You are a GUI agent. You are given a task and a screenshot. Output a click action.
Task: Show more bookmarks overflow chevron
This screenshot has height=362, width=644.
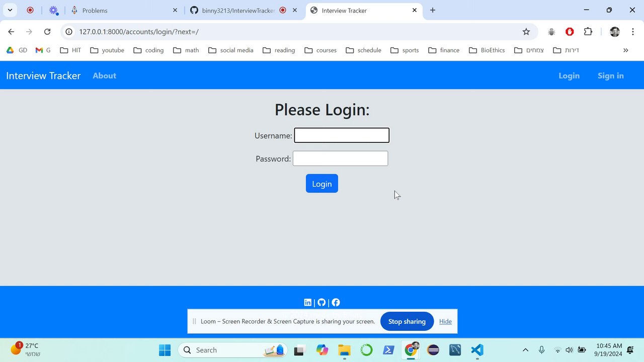pos(626,50)
